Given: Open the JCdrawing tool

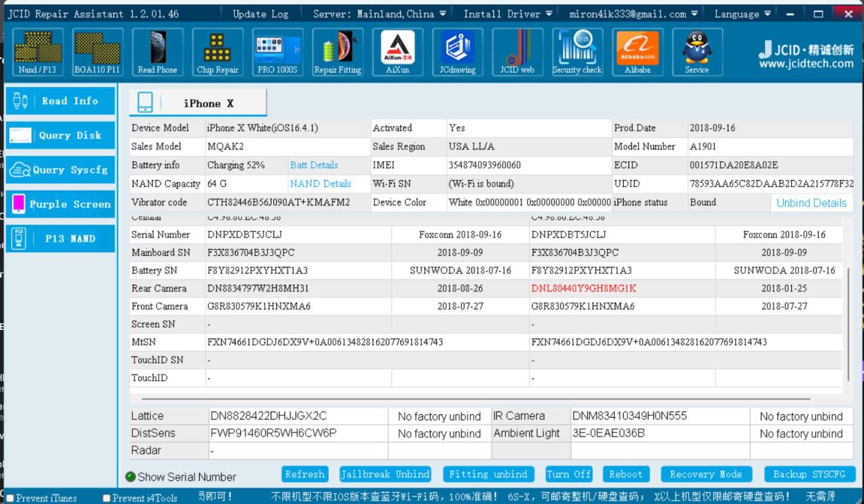Looking at the screenshot, I should pos(457,52).
